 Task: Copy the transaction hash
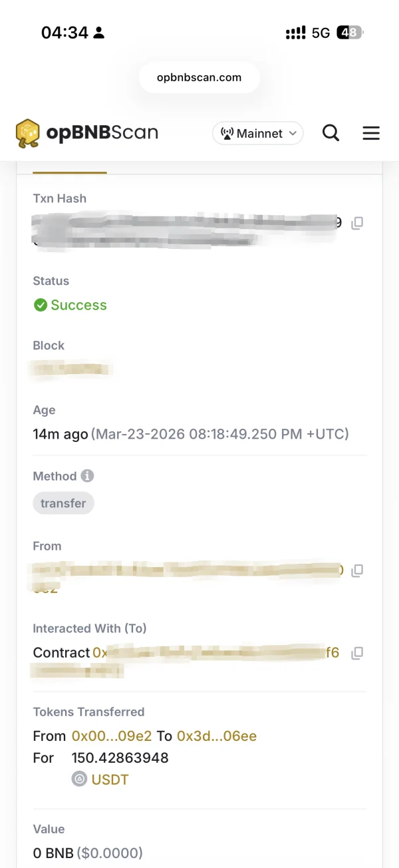point(357,224)
